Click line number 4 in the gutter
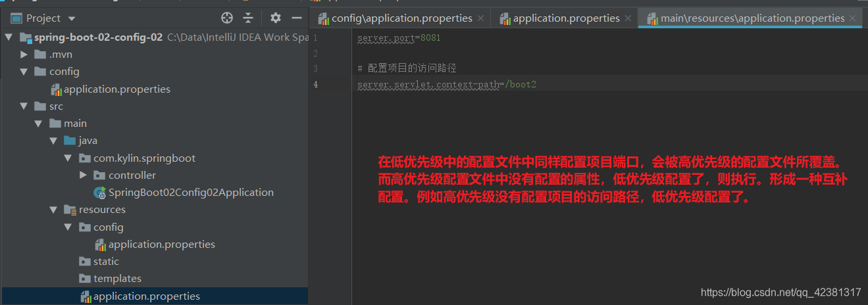 (316, 84)
